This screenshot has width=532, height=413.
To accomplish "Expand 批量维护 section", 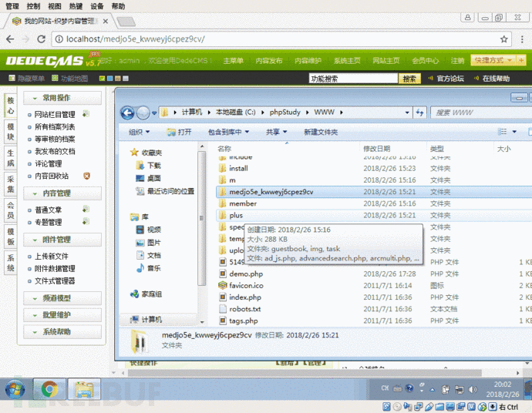I will click(62, 315).
